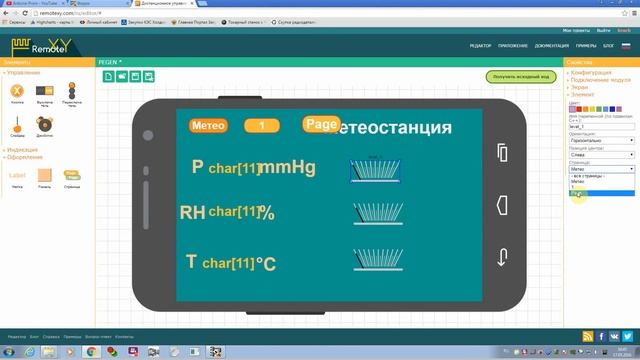Image resolution: width=640 pixels, height=360 pixels.
Task: Open the Twitter icon in footer
Action: (628, 336)
